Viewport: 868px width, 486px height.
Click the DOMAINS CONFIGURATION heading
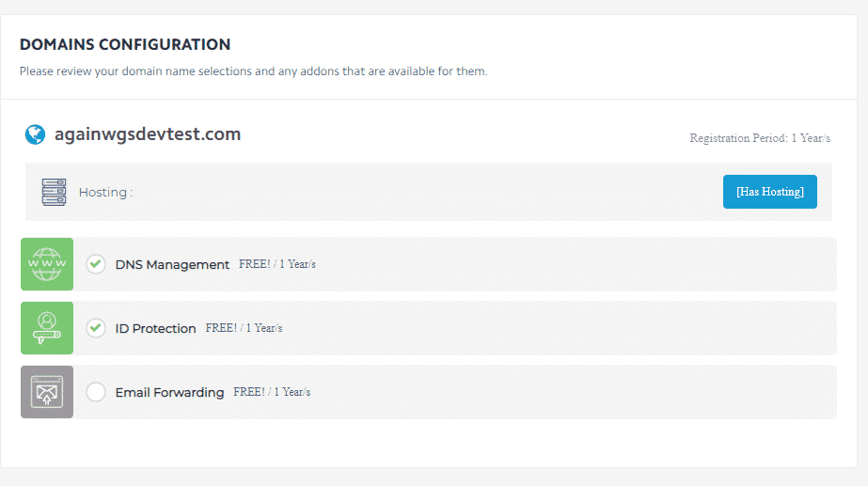click(x=125, y=44)
